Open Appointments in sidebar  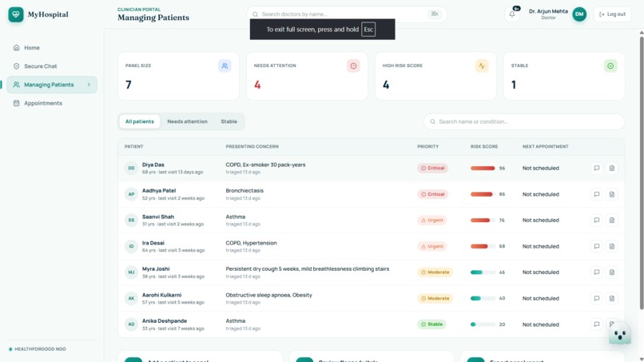click(52, 103)
